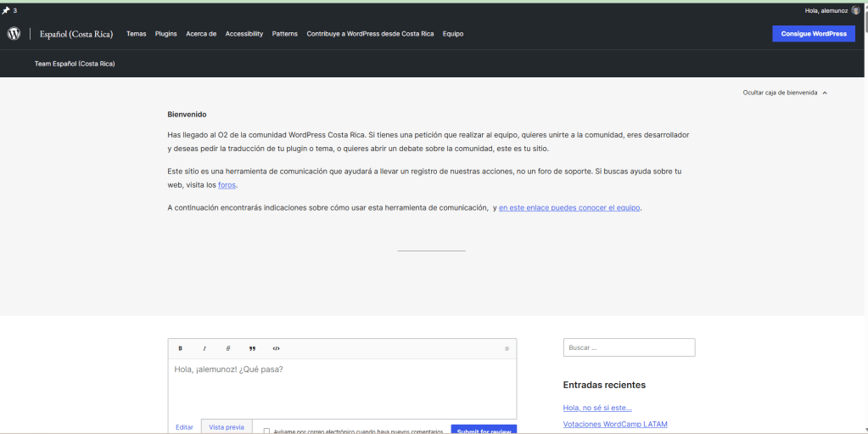
Task: Click the Bienvenido heading text
Action: [x=188, y=115]
